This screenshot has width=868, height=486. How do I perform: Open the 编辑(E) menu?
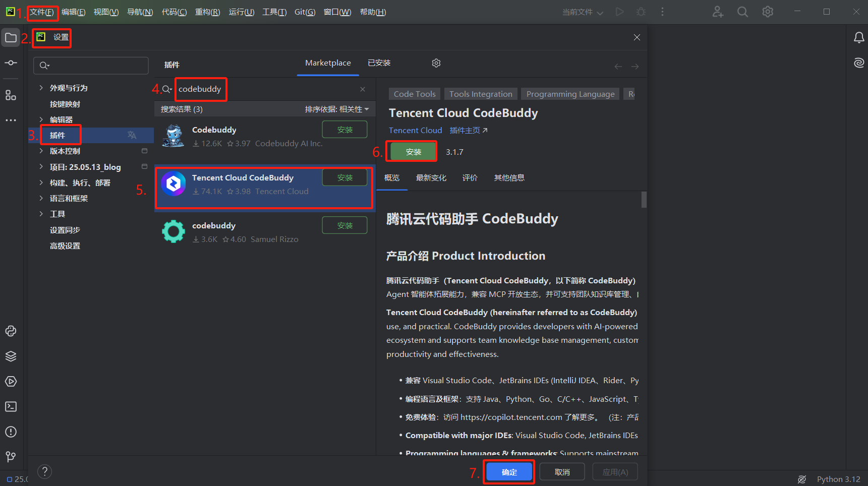point(73,12)
